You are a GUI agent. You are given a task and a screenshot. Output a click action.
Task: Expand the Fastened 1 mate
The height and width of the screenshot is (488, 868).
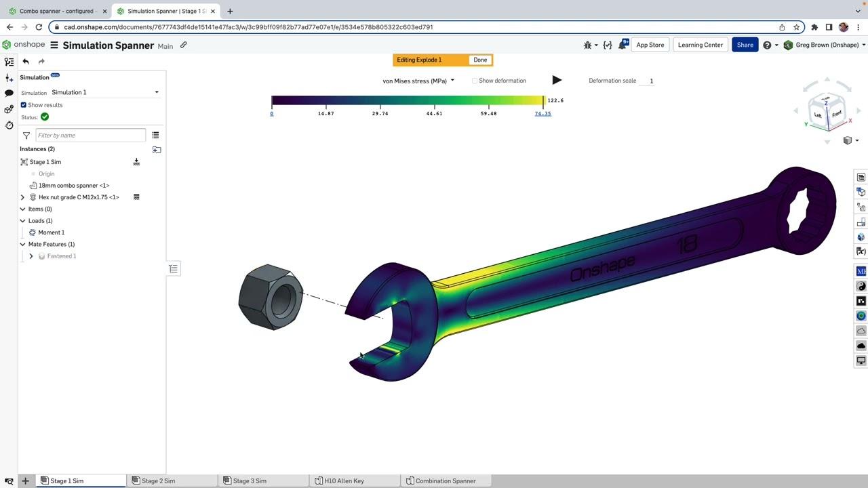point(31,256)
